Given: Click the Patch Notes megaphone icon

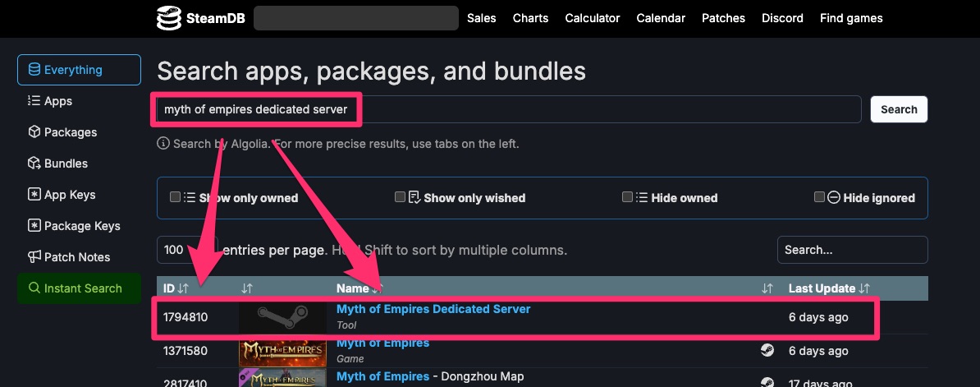Looking at the screenshot, I should point(34,257).
